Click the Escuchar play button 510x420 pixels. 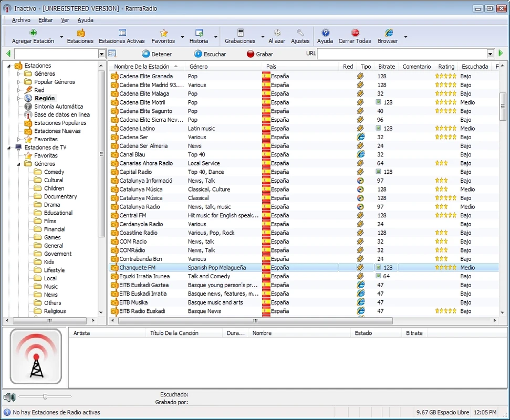pyautogui.click(x=210, y=54)
